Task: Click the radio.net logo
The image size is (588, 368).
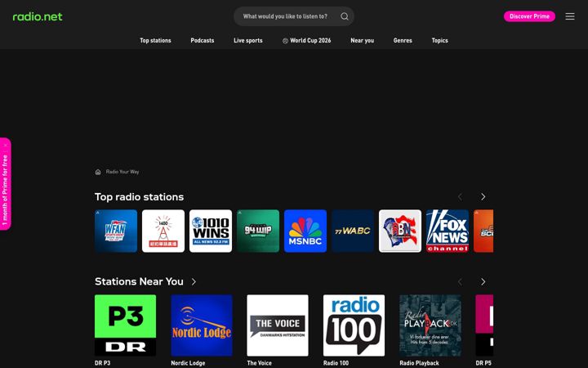Action: [38, 16]
